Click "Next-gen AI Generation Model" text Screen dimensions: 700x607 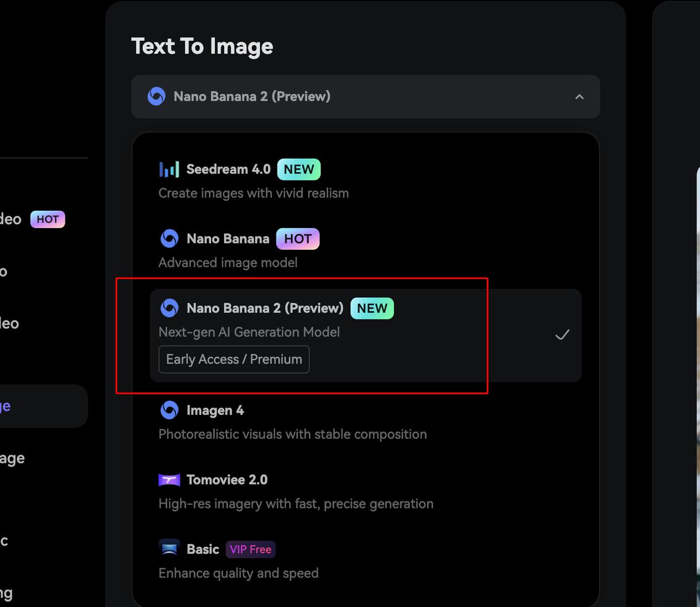click(249, 332)
